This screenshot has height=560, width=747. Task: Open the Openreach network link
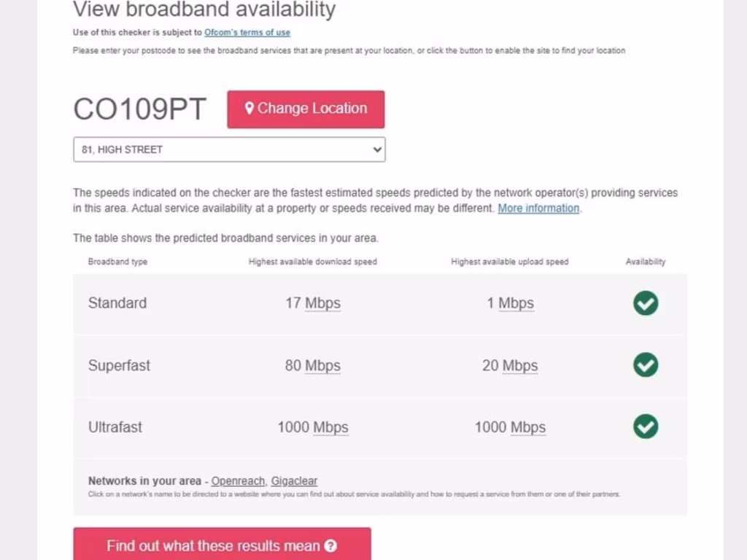(238, 481)
